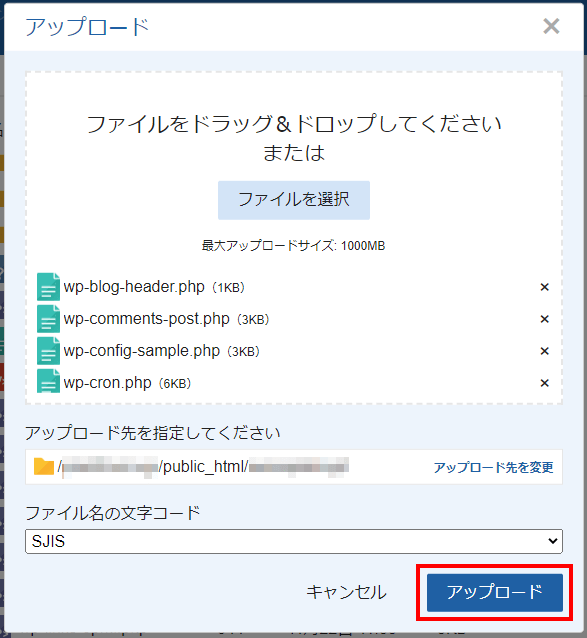587x638 pixels.
Task: Click the wp-blog-header.php file icon
Action: (48, 287)
